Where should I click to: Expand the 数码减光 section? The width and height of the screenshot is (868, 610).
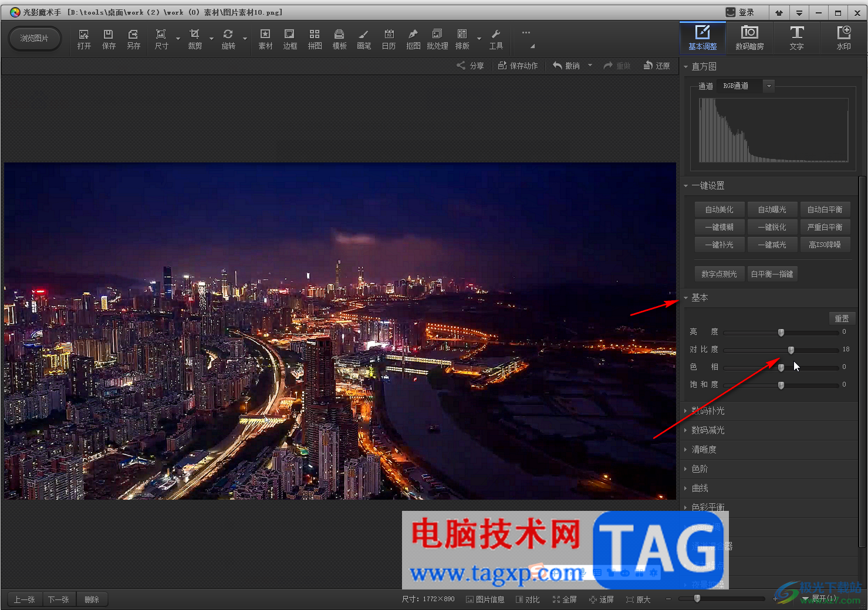(x=685, y=431)
